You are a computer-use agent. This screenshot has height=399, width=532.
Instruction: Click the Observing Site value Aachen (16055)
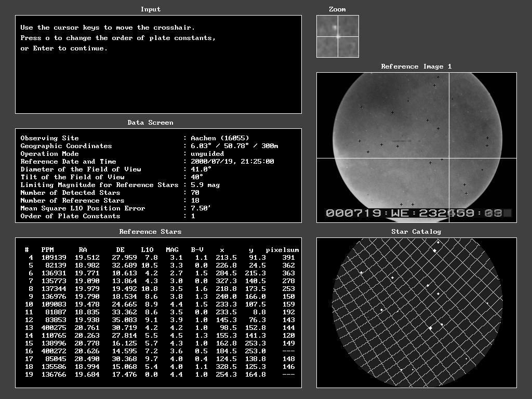(220, 138)
